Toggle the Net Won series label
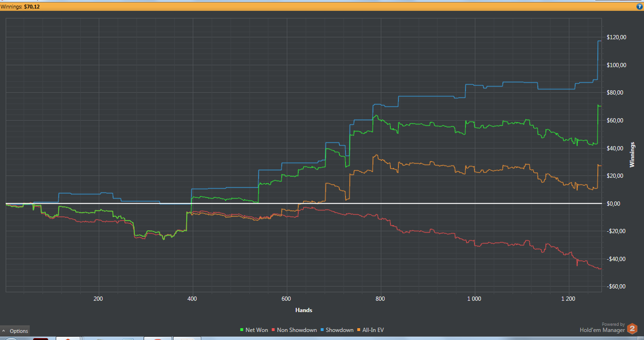Viewport: 644px width, 340px height. click(257, 330)
